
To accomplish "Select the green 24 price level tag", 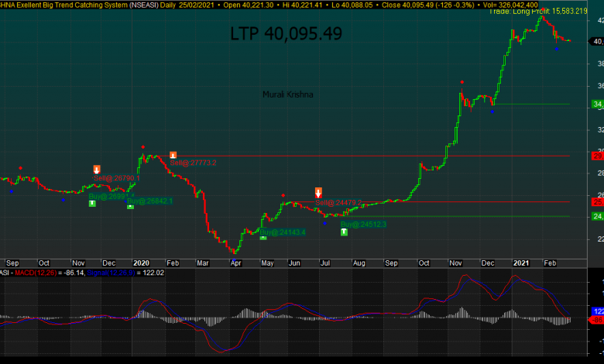I will (598, 216).
